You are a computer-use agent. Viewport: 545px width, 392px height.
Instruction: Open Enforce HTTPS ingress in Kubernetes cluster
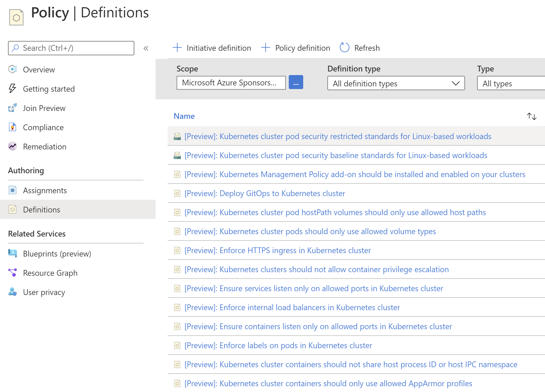tap(278, 251)
